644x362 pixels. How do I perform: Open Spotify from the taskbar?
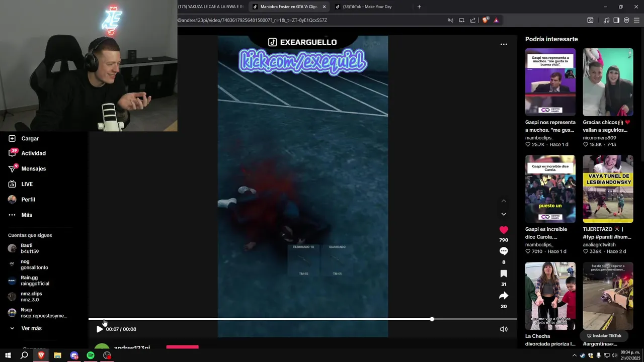point(91,355)
